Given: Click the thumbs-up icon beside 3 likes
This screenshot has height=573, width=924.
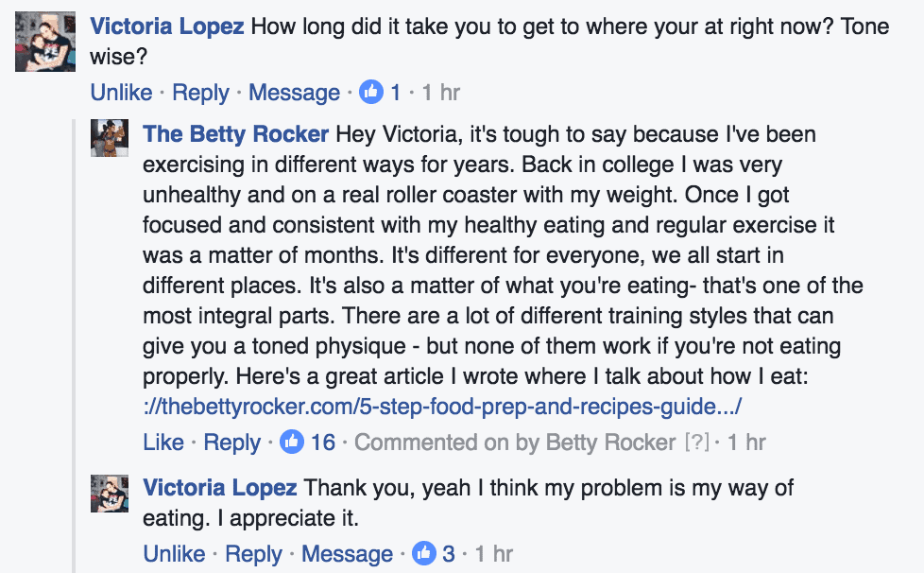Looking at the screenshot, I should click(423, 553).
